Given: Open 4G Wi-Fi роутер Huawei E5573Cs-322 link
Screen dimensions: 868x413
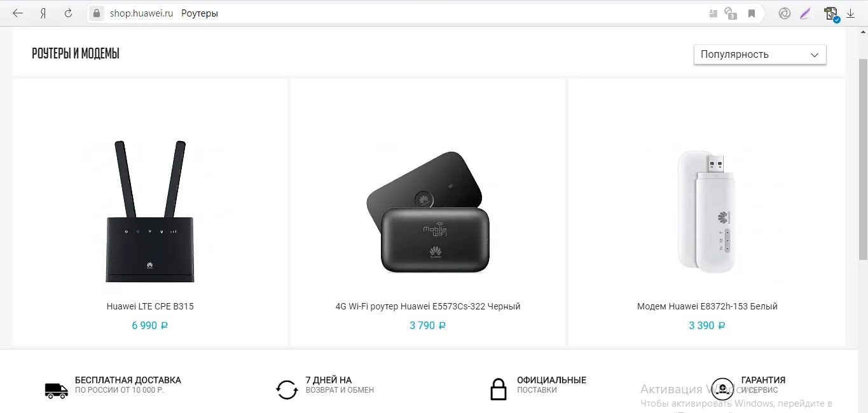Looking at the screenshot, I should [x=428, y=306].
